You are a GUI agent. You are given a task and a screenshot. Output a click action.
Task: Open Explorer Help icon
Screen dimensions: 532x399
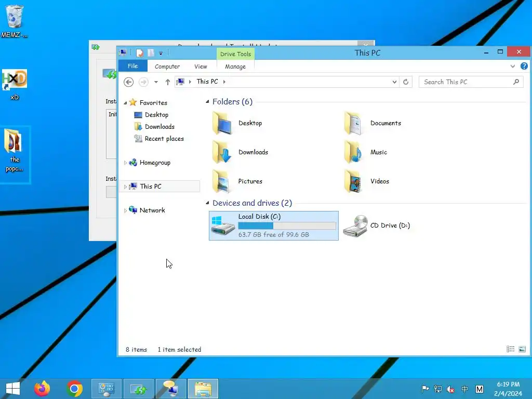click(524, 66)
